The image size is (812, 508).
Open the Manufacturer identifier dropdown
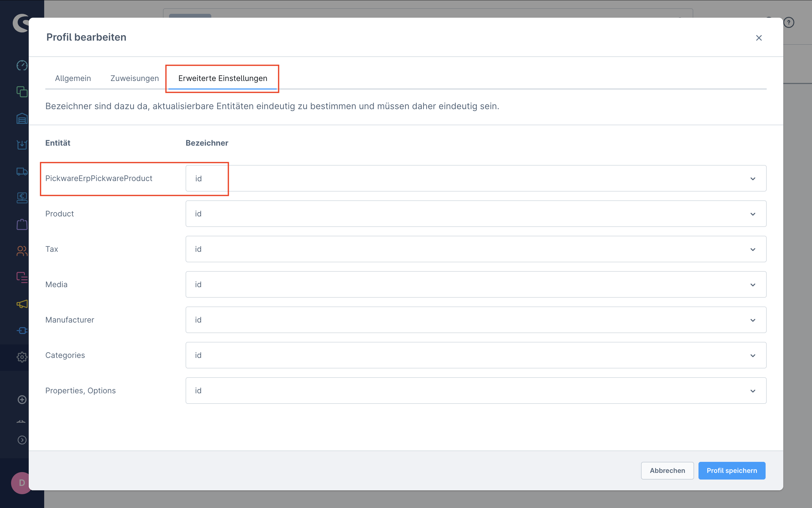click(476, 320)
